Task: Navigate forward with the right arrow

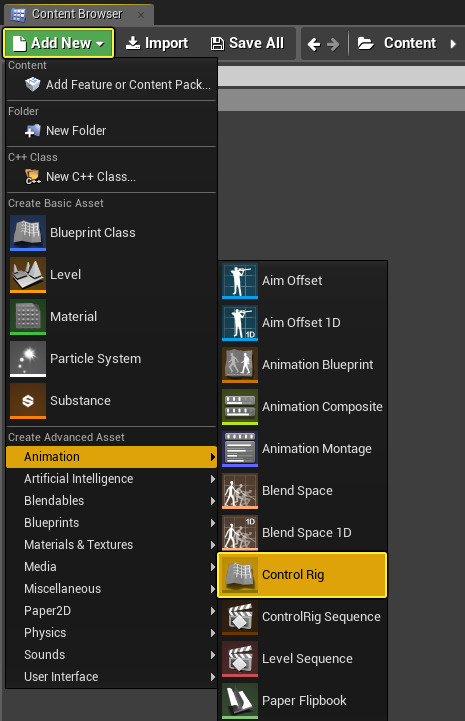Action: (333, 44)
